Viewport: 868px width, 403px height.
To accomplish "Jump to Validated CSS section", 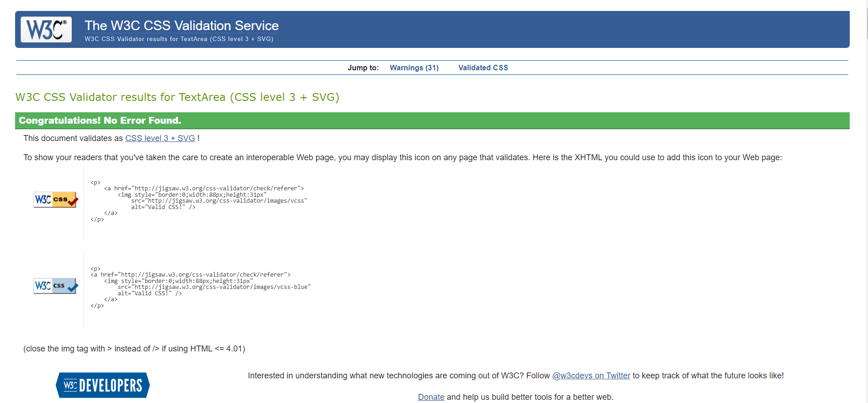I will click(483, 68).
